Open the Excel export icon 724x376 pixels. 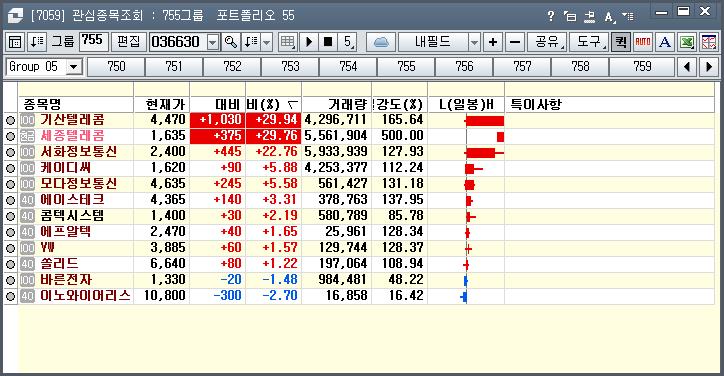pos(687,42)
